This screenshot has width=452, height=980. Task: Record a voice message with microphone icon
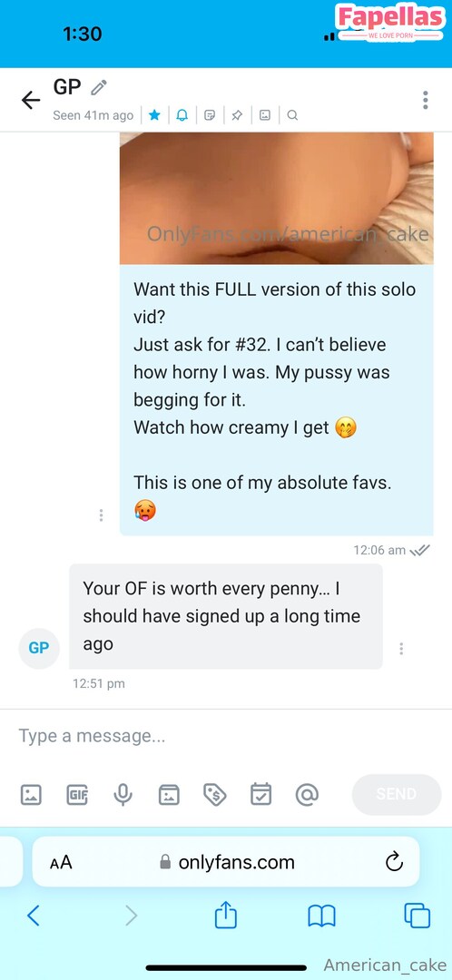coord(123,794)
